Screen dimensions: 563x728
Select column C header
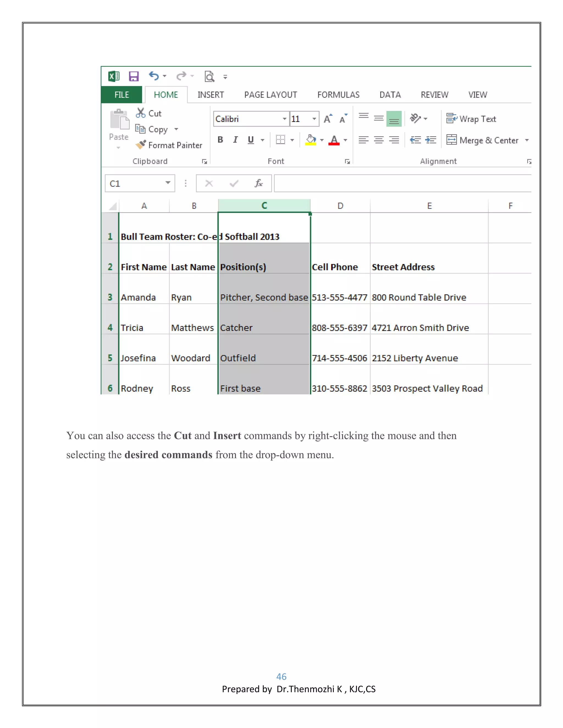(264, 205)
